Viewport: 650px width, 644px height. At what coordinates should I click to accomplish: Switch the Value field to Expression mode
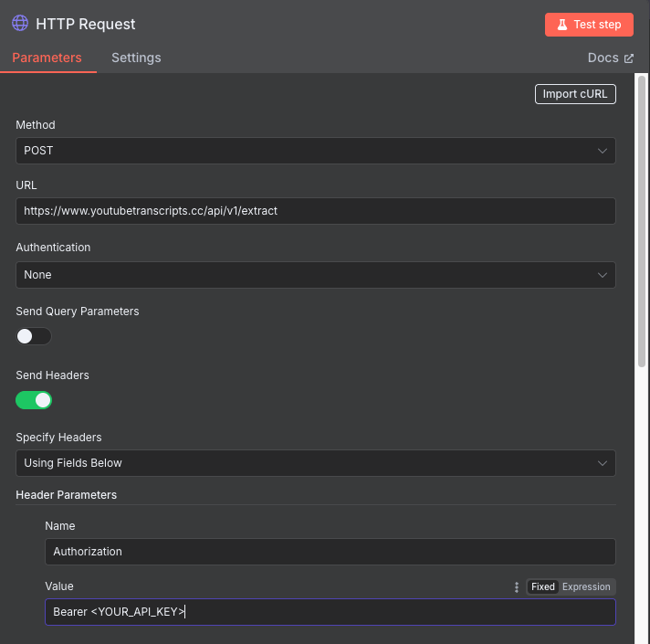pos(586,586)
